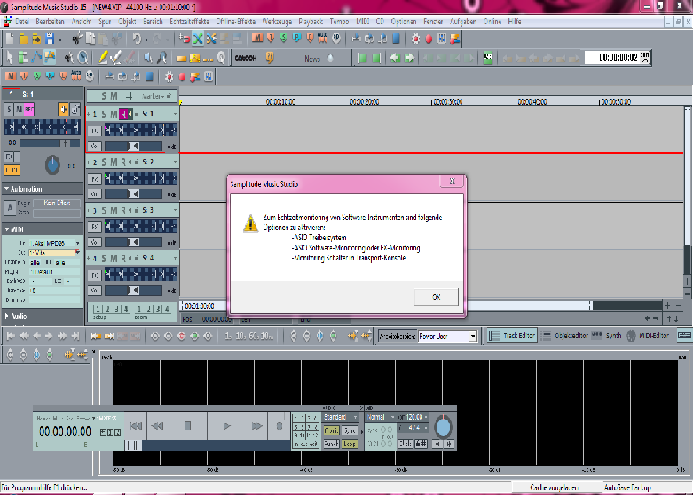Click OK in the Samplitude warning dialog
Screen dimensions: 694x495
(436, 297)
